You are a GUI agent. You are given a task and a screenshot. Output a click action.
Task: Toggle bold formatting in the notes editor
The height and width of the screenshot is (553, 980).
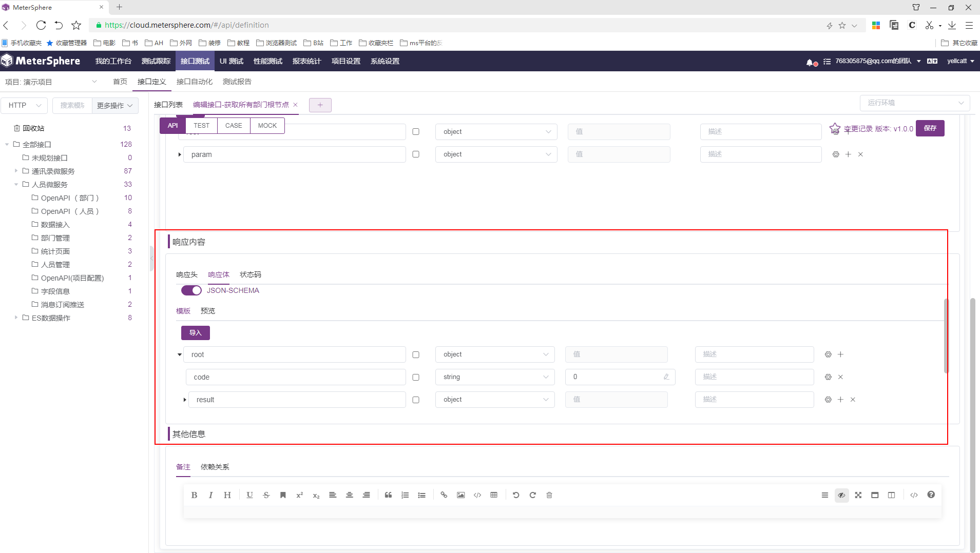coord(194,495)
